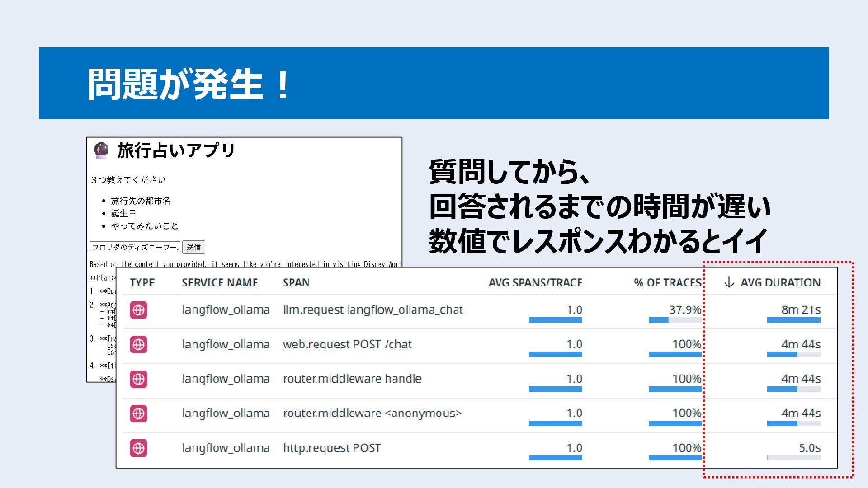Click the web type icon for llm.request row
868x488 pixels.
[138, 310]
